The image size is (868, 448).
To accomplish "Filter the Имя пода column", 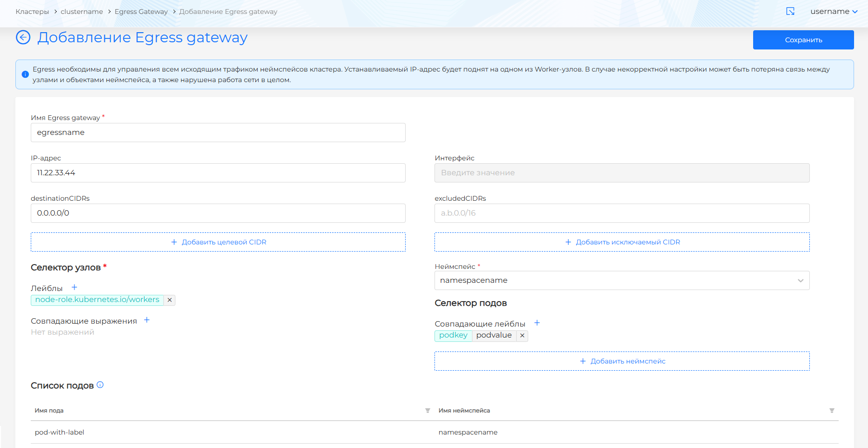I will click(x=427, y=411).
